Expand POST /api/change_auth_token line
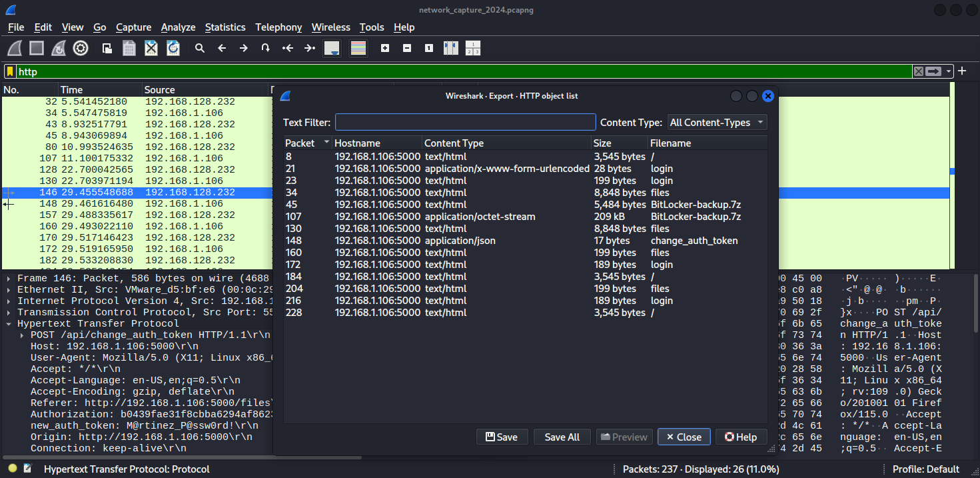The width and height of the screenshot is (980, 478). pyautogui.click(x=23, y=335)
